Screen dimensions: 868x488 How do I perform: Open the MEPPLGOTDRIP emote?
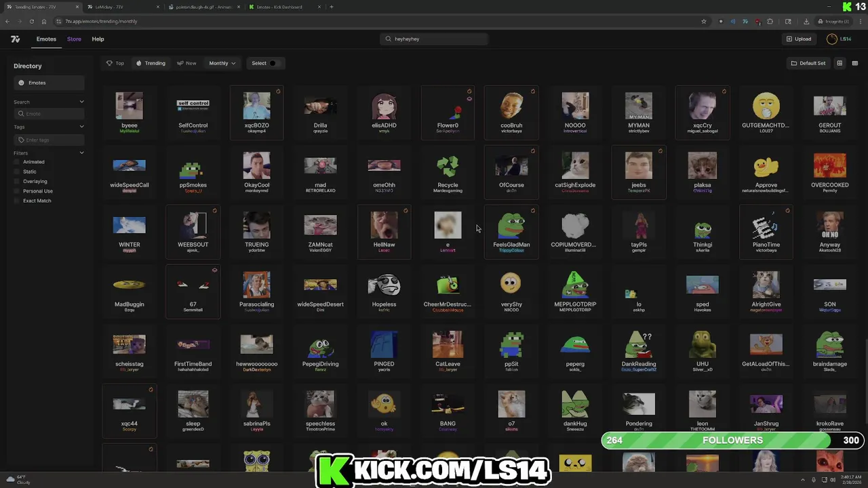coord(575,291)
